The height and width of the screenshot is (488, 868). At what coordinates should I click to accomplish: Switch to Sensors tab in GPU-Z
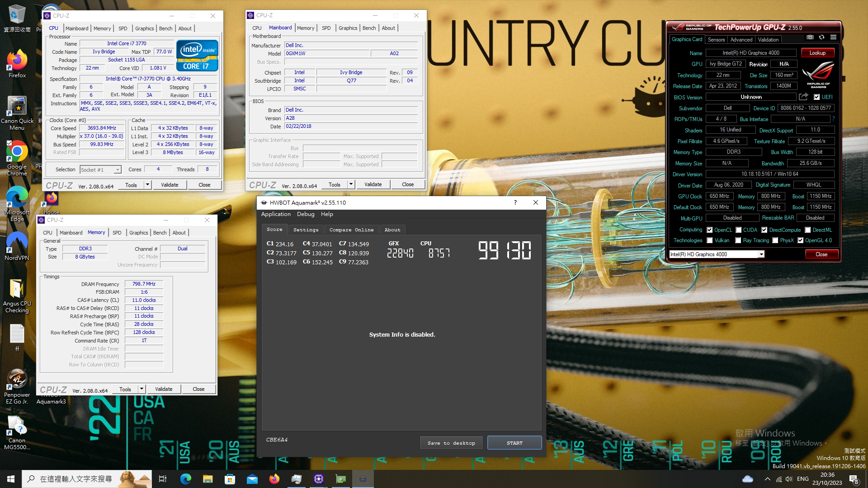click(x=716, y=40)
